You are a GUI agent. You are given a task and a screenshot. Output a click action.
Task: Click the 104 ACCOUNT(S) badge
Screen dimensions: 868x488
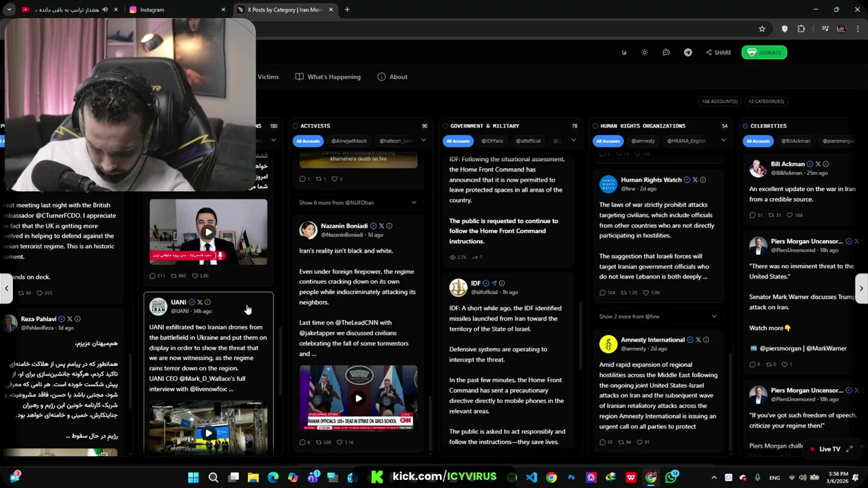pyautogui.click(x=719, y=101)
